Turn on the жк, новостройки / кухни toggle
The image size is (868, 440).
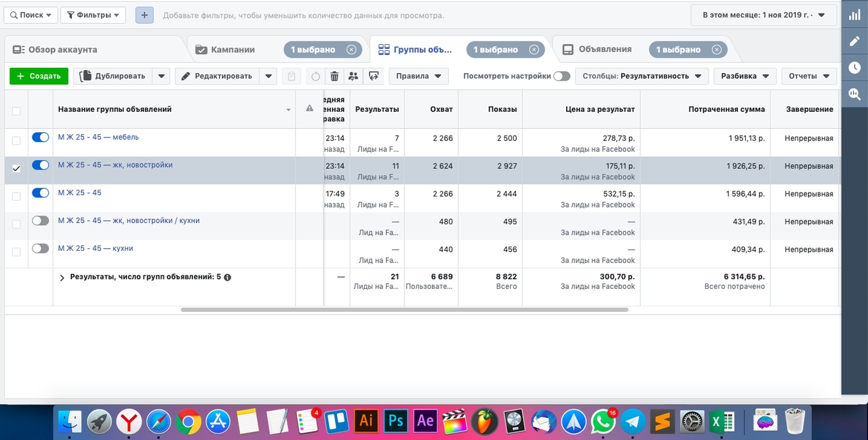(41, 220)
